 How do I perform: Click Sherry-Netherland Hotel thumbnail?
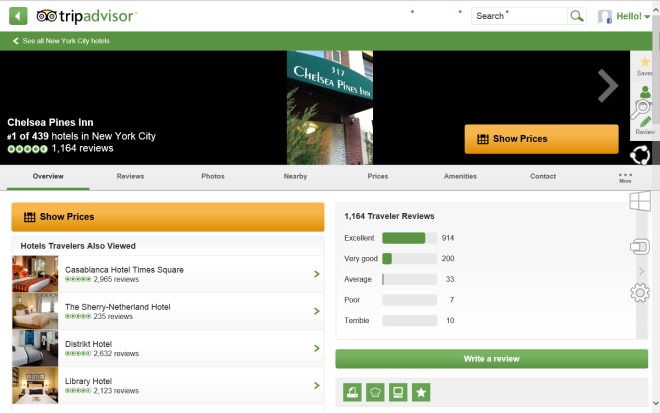click(x=35, y=311)
